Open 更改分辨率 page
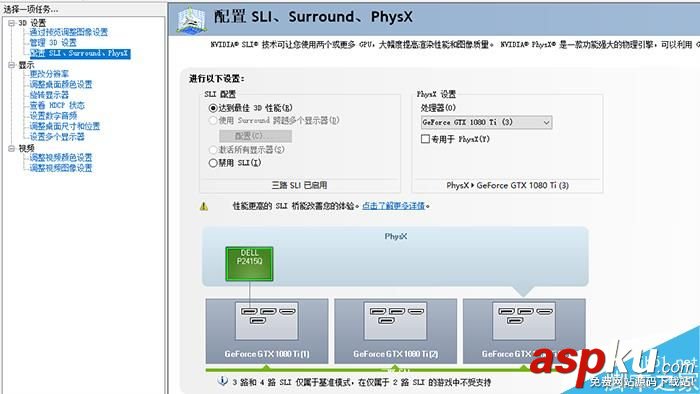The image size is (700, 394). coord(49,74)
